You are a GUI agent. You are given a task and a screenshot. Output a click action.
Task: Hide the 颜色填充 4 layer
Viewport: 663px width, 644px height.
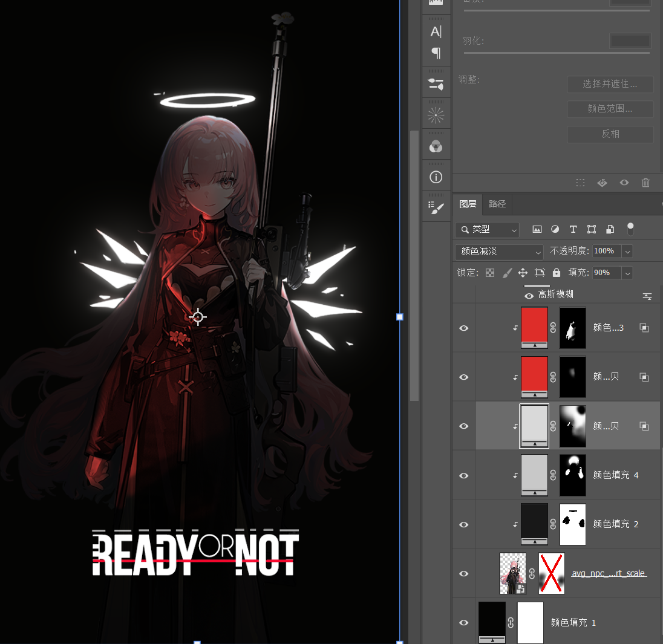[464, 475]
